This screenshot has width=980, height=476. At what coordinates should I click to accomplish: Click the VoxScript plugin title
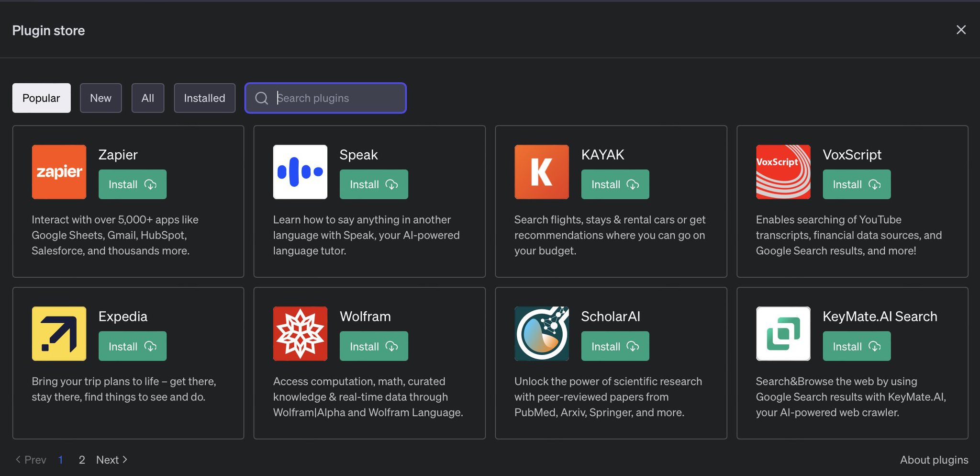point(852,155)
